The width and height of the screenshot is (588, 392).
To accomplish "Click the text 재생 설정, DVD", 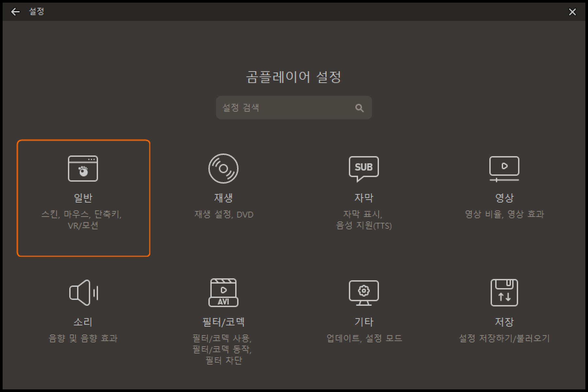I will [x=224, y=214].
